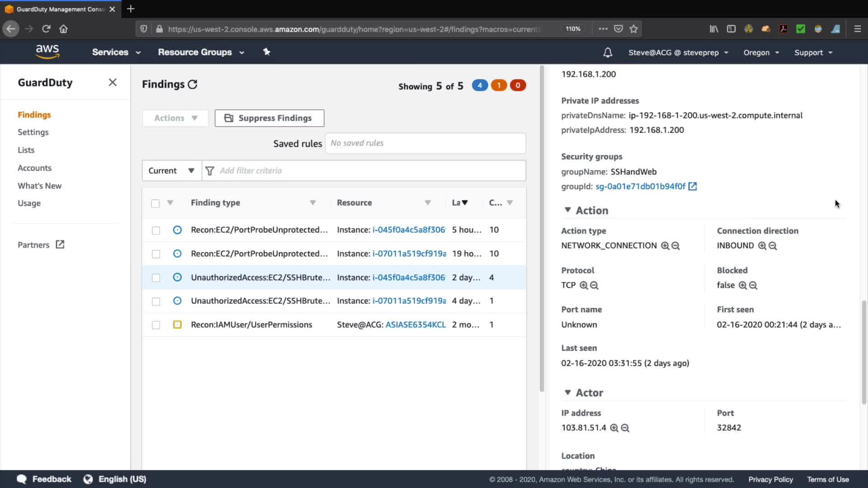
Task: Collapse the Action section
Action: coord(568,210)
